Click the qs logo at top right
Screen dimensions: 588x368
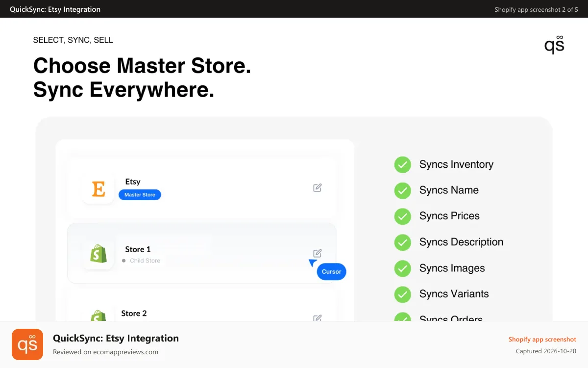click(554, 44)
